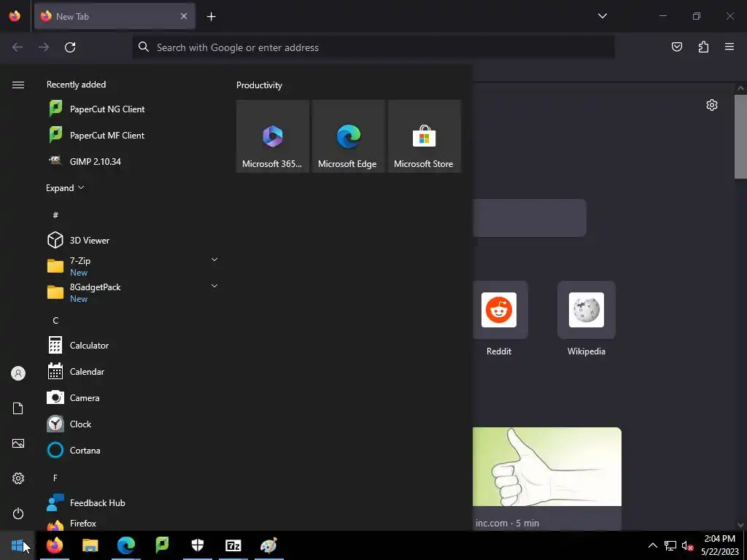Image resolution: width=747 pixels, height=560 pixels.
Task: Open new tab personalize settings gear
Action: [712, 105]
